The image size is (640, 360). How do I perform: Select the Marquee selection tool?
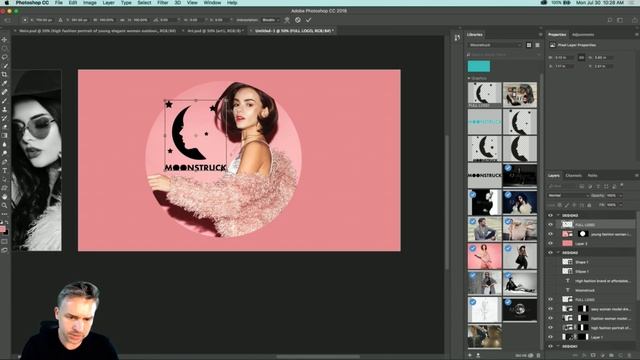pyautogui.click(x=4, y=48)
